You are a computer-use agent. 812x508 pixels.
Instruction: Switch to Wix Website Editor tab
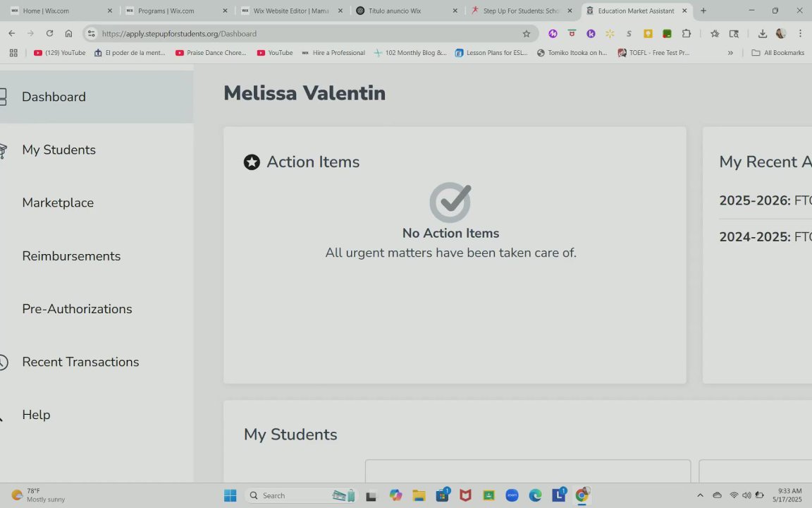290,11
